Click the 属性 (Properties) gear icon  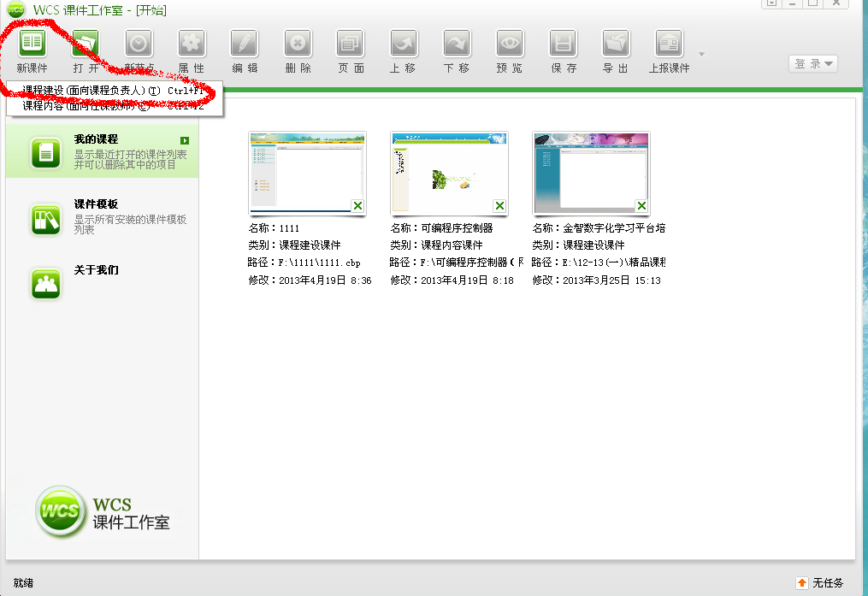coord(192,43)
